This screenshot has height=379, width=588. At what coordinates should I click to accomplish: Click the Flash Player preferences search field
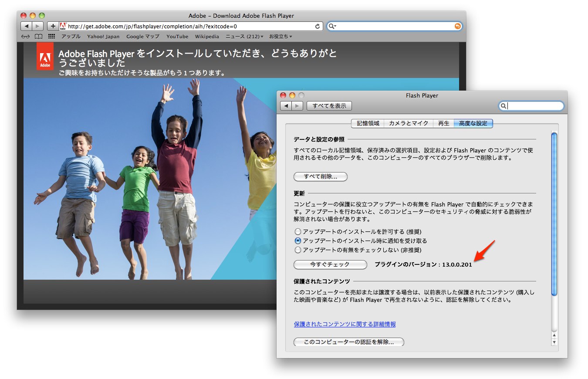(x=531, y=106)
